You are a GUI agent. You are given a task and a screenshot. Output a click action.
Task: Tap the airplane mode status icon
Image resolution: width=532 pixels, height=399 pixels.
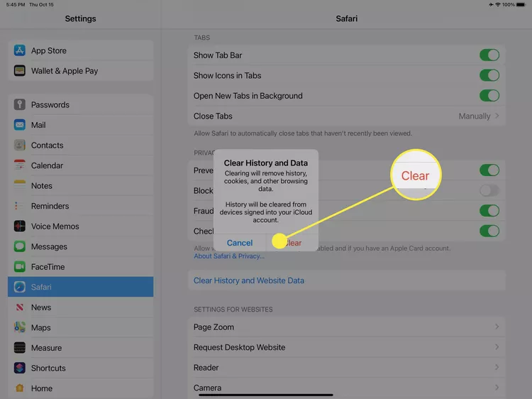click(x=491, y=5)
